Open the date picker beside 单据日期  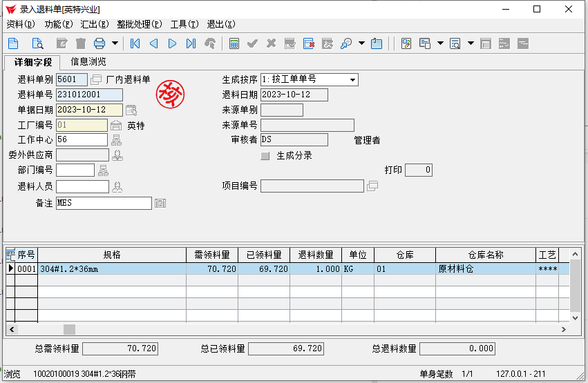[131, 110]
